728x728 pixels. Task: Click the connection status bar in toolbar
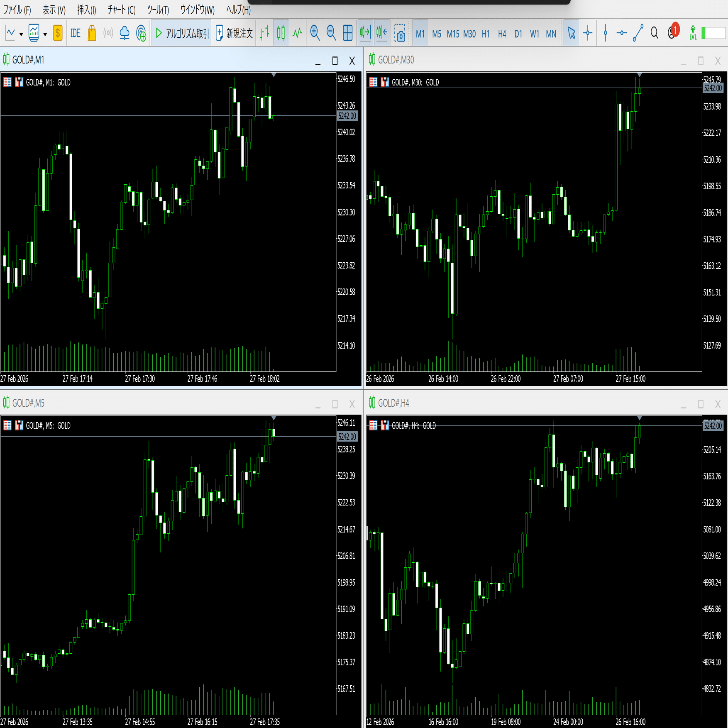coord(714,33)
